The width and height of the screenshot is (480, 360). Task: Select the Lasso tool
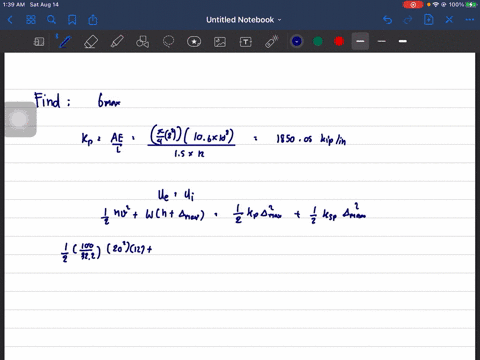click(168, 42)
